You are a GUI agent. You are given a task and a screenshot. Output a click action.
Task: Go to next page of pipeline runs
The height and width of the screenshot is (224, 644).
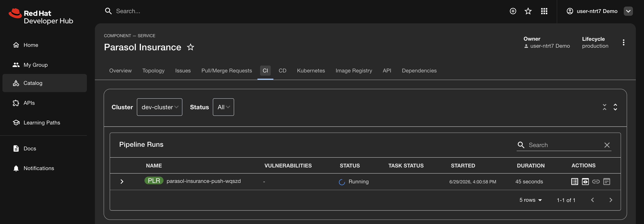(x=611, y=200)
